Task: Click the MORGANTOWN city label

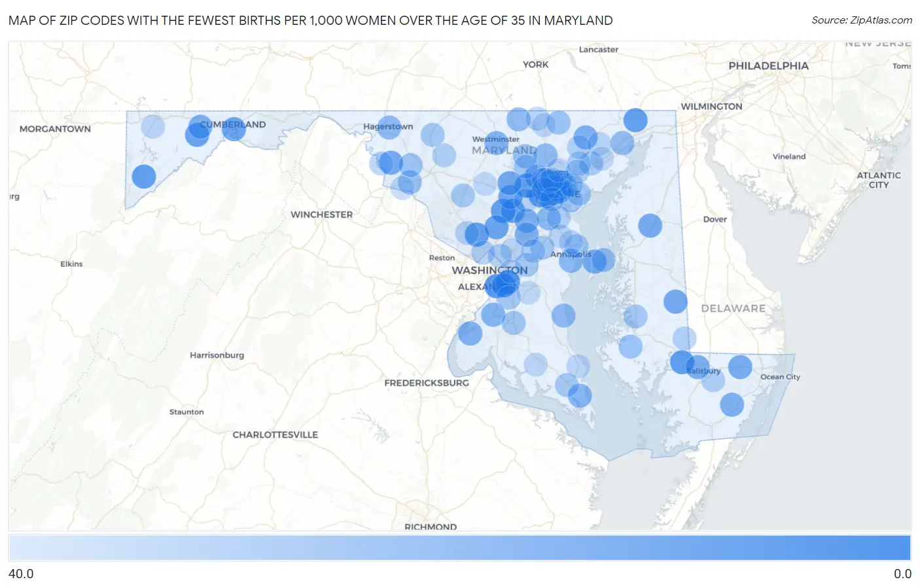Action: [x=55, y=129]
